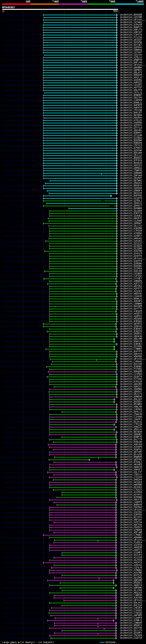
Task: Click the red ~20% identity color band
Action: [16, 4]
